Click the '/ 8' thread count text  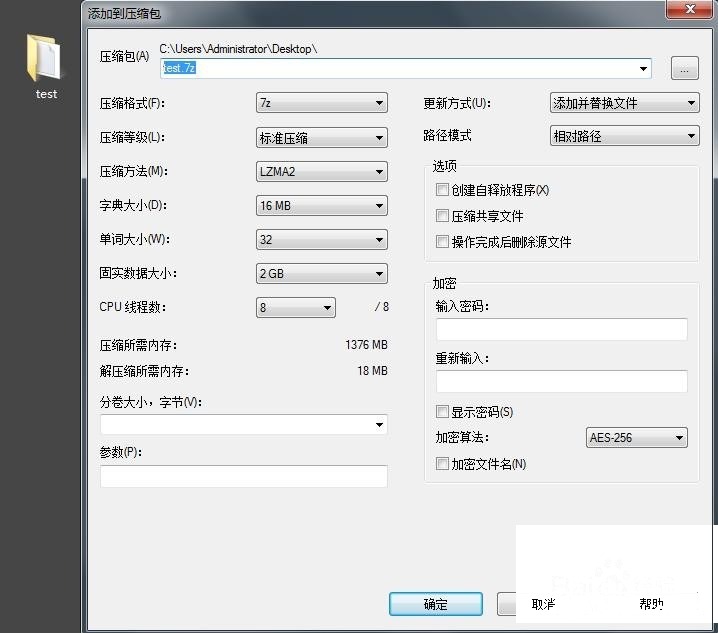[381, 307]
